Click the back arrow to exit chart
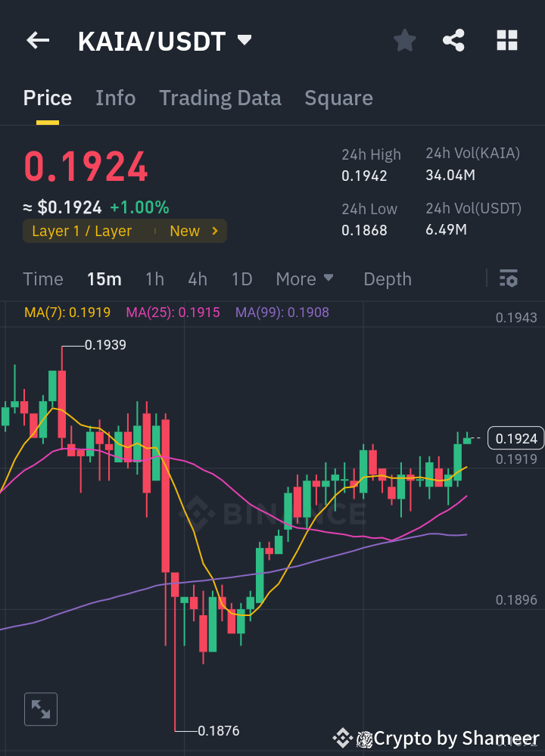The width and height of the screenshot is (545, 756). click(x=37, y=40)
